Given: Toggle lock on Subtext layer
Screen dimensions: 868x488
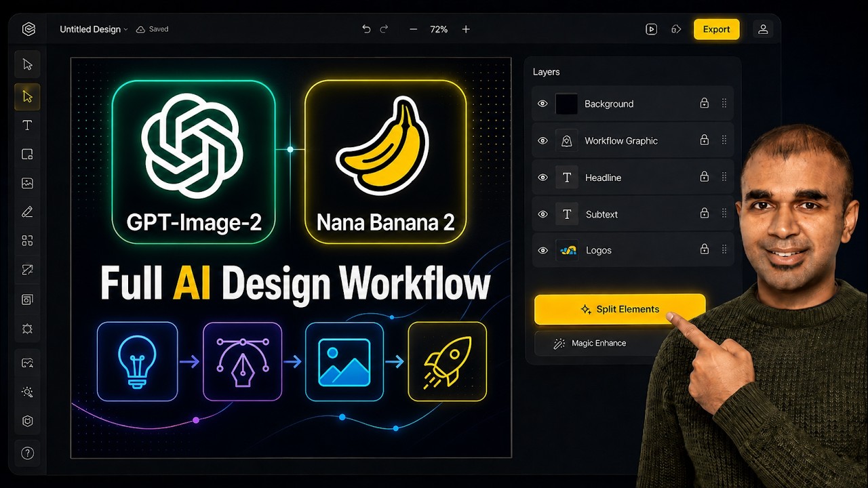Looking at the screenshot, I should 704,213.
